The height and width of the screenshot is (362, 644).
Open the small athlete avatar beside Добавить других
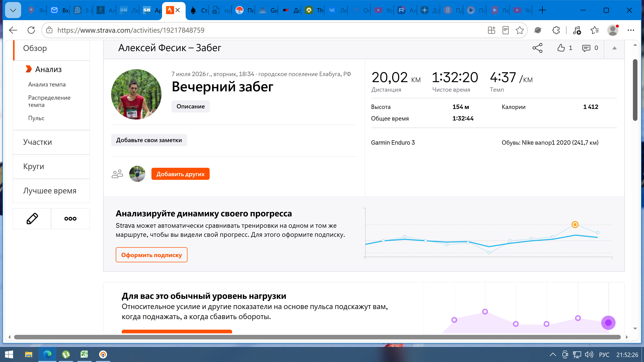pyautogui.click(x=137, y=174)
